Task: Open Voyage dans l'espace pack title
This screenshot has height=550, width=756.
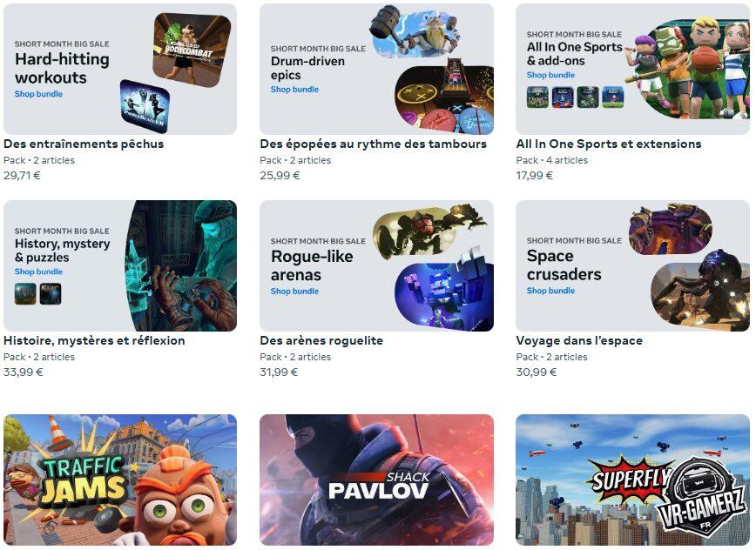Action: coord(579,341)
